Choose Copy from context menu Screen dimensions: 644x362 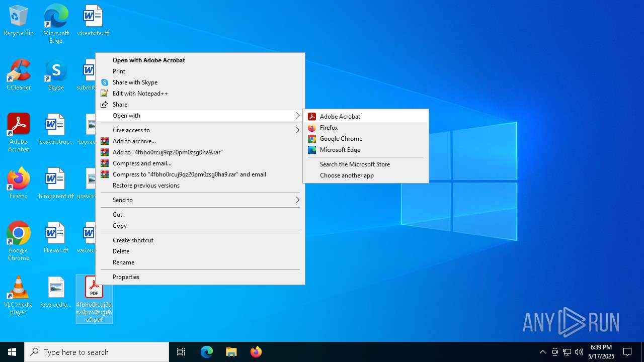click(x=200, y=226)
